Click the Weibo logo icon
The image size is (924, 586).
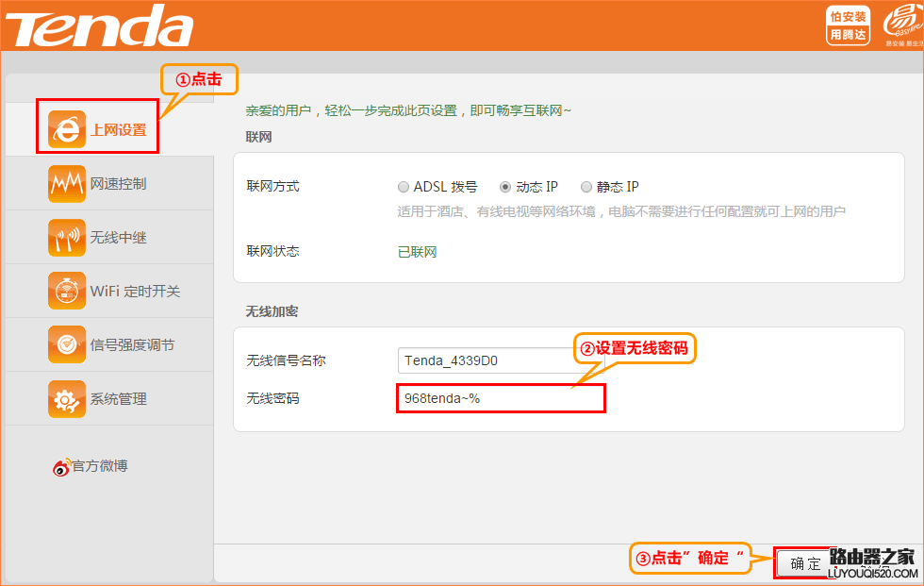tap(61, 467)
